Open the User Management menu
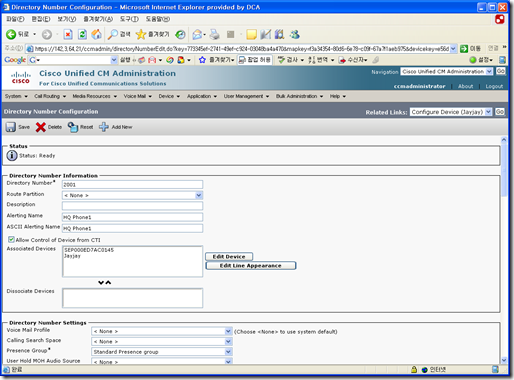This screenshot has height=380, width=514. (x=246, y=96)
